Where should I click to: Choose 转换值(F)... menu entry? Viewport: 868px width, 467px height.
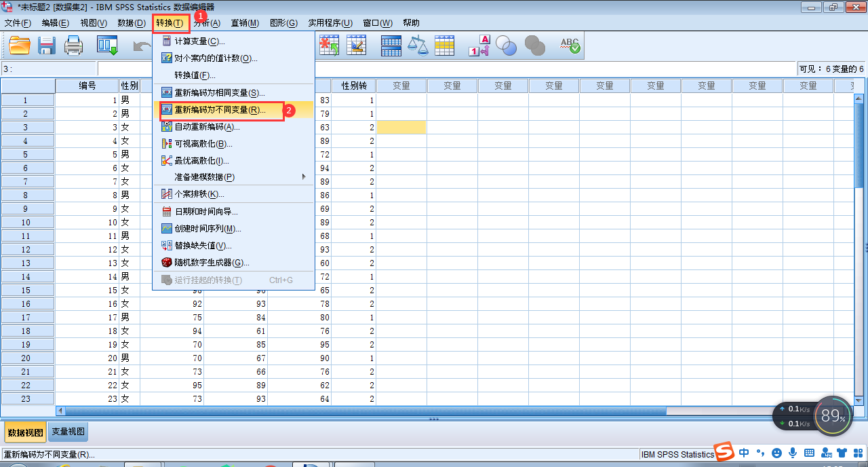tap(233, 75)
